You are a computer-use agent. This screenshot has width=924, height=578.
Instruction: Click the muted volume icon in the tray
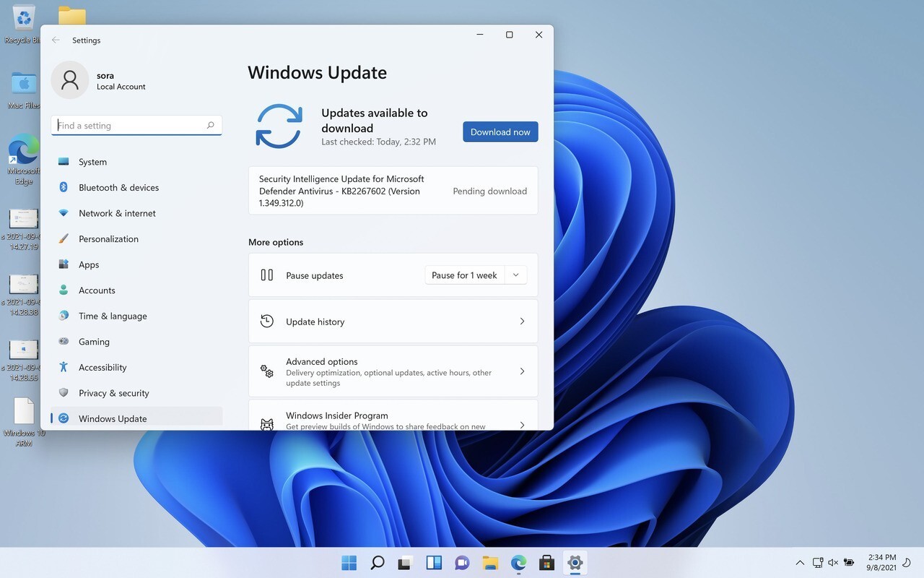(833, 562)
